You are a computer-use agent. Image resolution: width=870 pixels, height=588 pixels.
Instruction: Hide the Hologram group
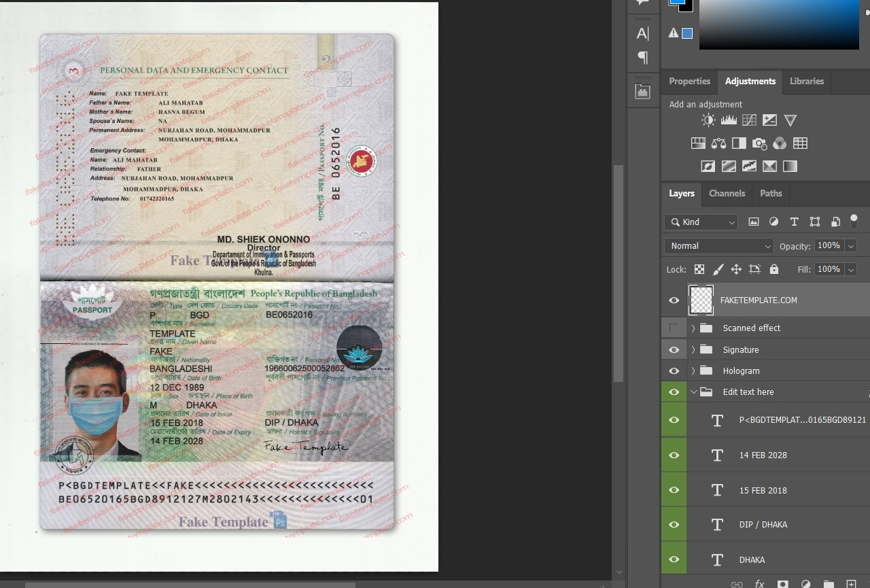click(674, 370)
